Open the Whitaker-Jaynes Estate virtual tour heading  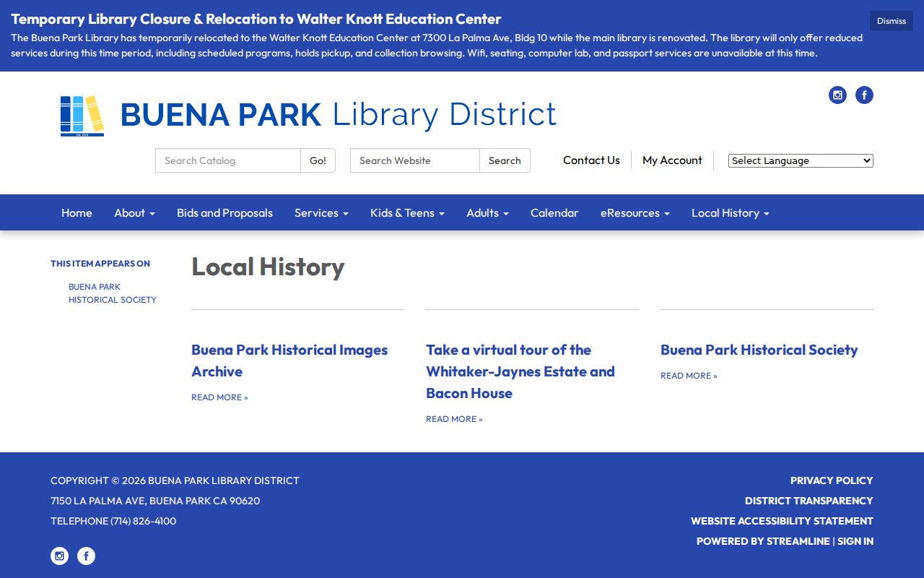(x=520, y=371)
